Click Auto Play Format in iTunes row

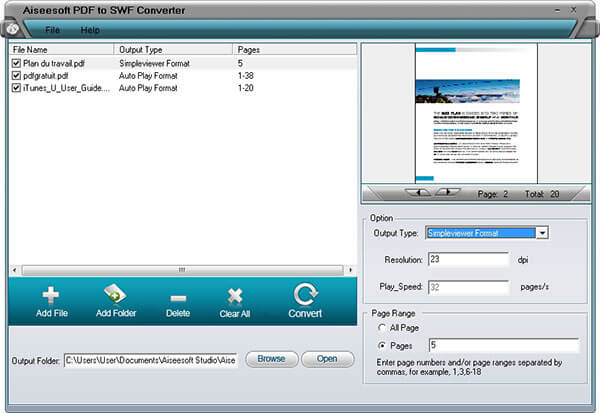tap(148, 88)
